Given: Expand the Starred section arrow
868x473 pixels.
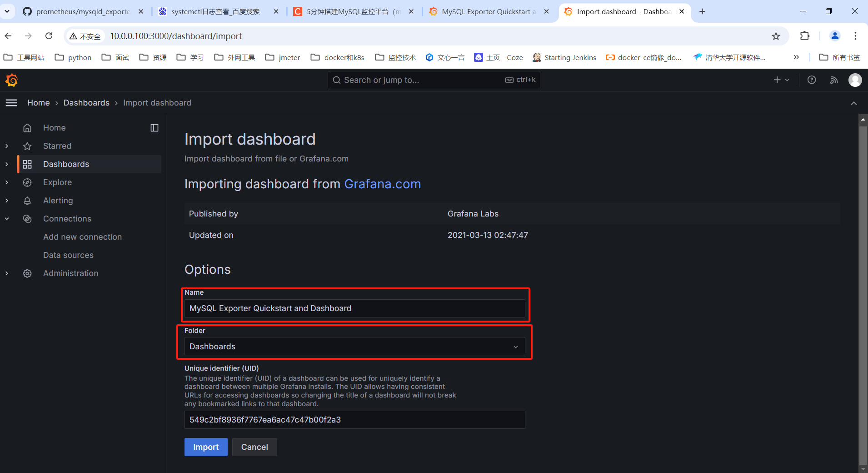Looking at the screenshot, I should tap(7, 146).
